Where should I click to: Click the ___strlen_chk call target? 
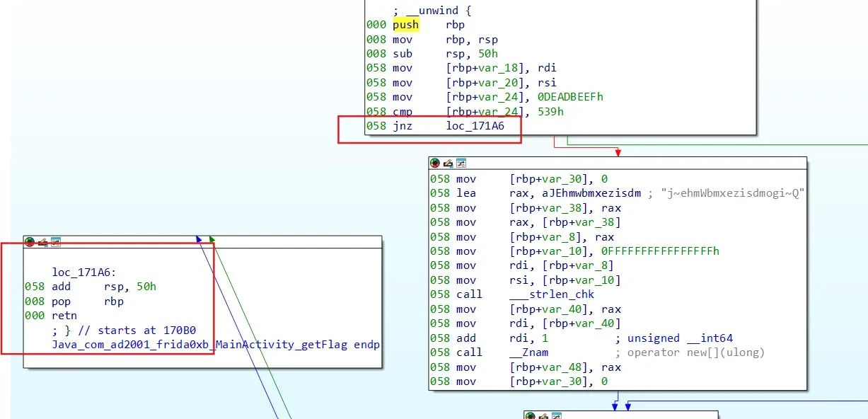point(552,294)
